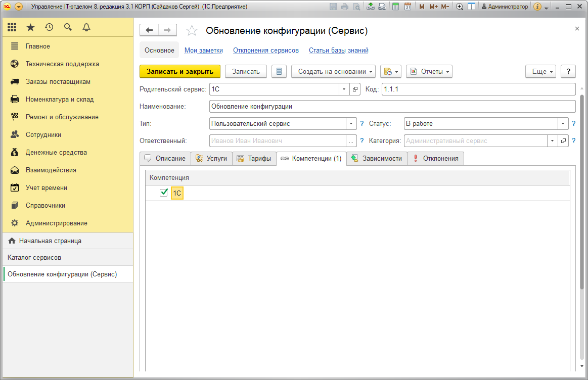
Task: Click the Код input field
Action: pyautogui.click(x=478, y=89)
